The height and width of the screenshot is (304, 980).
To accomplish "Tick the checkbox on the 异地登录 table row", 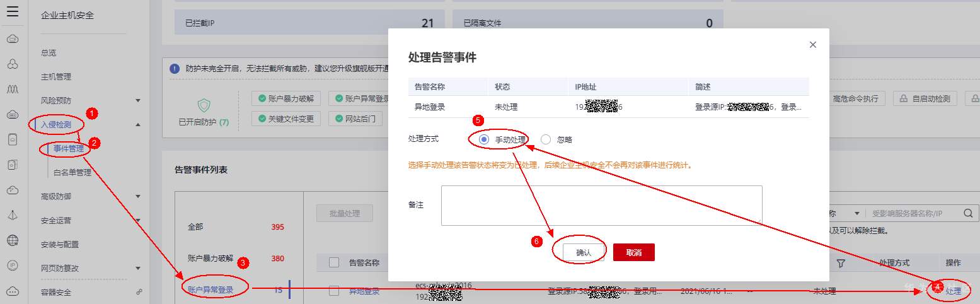I will (335, 291).
